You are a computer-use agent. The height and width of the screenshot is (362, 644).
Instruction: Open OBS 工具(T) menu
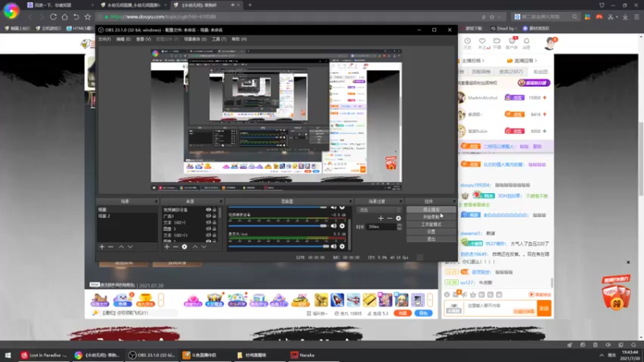[219, 39]
